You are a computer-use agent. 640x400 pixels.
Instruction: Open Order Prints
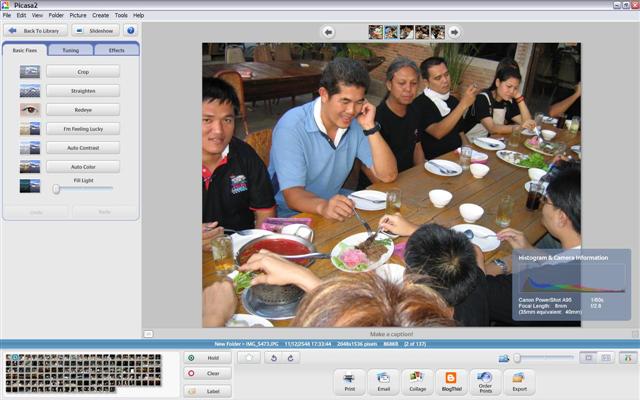485,381
